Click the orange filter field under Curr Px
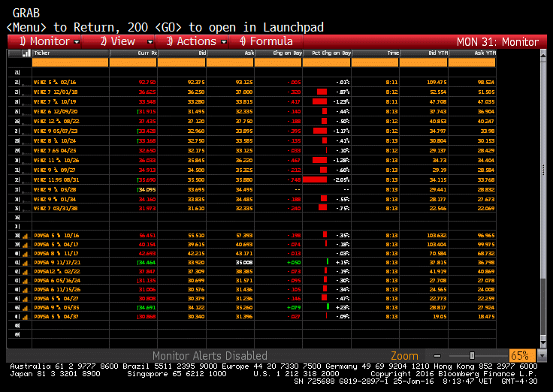 coord(133,63)
